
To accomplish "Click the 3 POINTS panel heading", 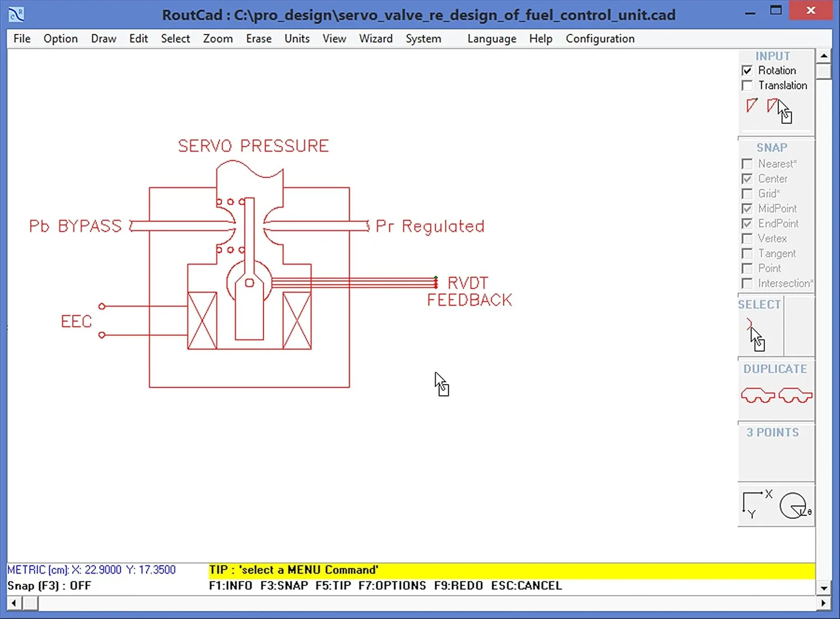I will [774, 432].
